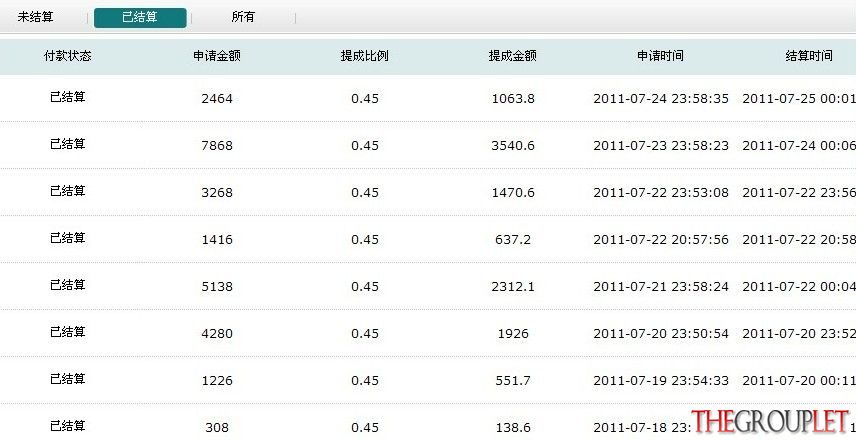This screenshot has height=440, width=856.
Task: Click settle time 2011-07-25 in first row
Action: [799, 99]
